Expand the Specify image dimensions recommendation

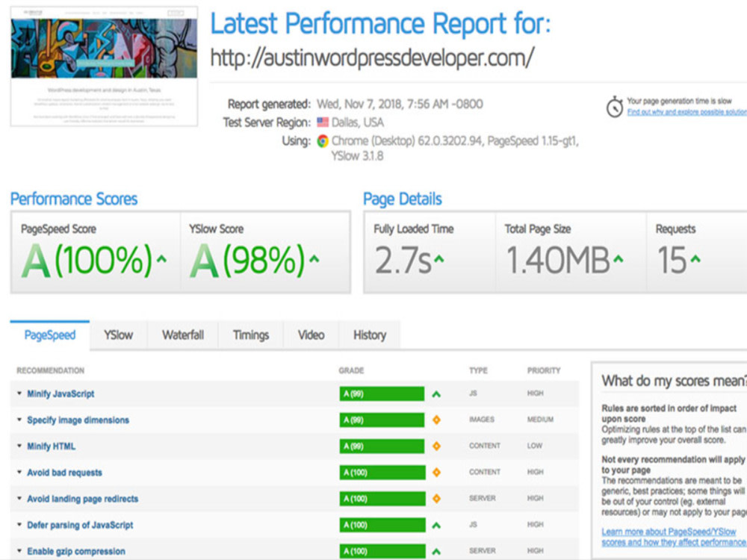click(x=19, y=420)
